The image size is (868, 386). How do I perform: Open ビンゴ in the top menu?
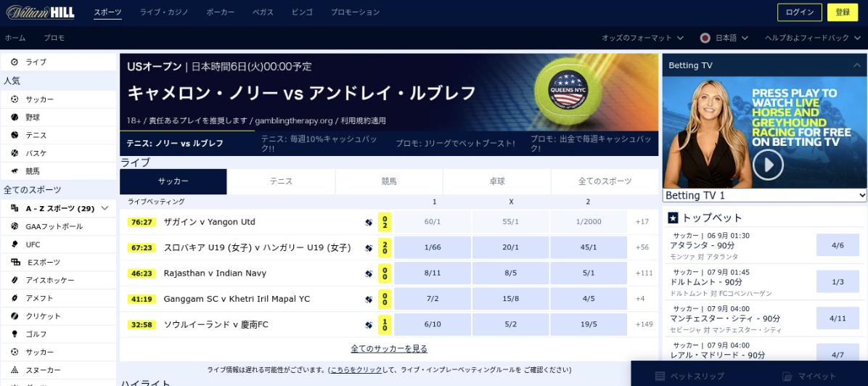coord(302,12)
